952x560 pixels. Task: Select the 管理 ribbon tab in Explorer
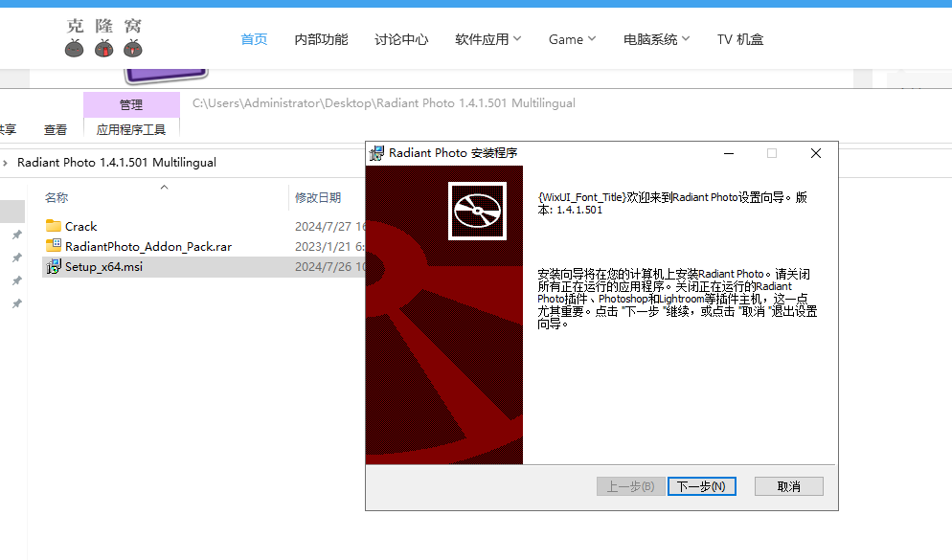pos(131,105)
